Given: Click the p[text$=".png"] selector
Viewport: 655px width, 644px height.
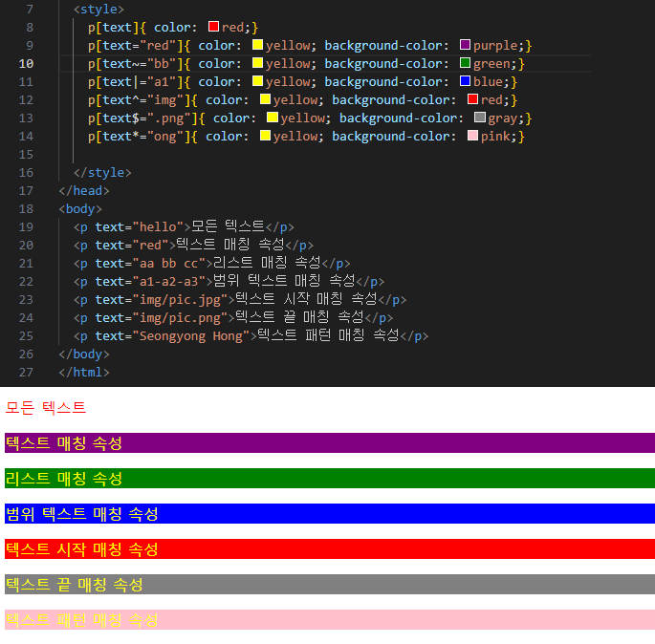Looking at the screenshot, I should pos(142,118).
